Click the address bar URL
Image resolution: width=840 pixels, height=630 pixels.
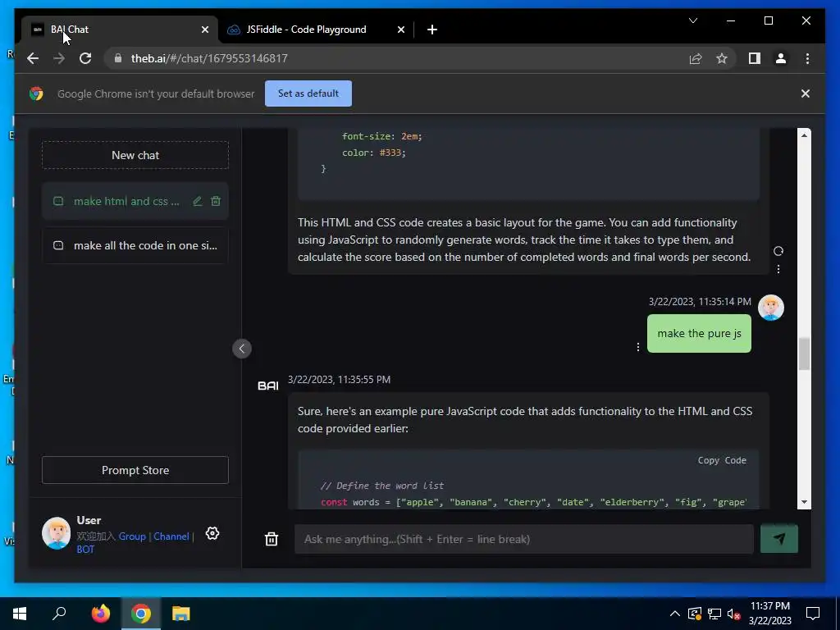(209, 58)
